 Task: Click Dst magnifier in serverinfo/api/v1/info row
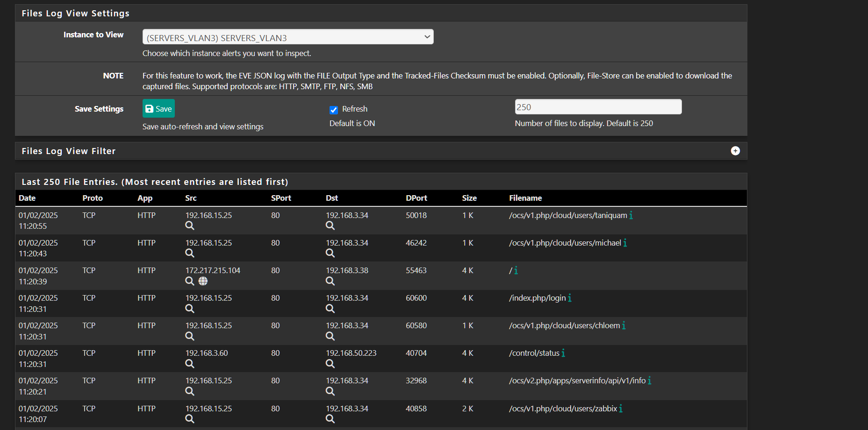[330, 391]
